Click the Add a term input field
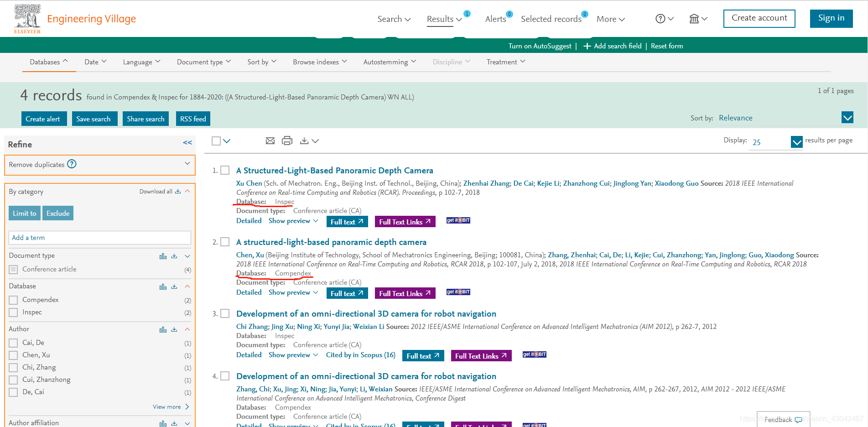This screenshot has height=427, width=868. coord(100,238)
